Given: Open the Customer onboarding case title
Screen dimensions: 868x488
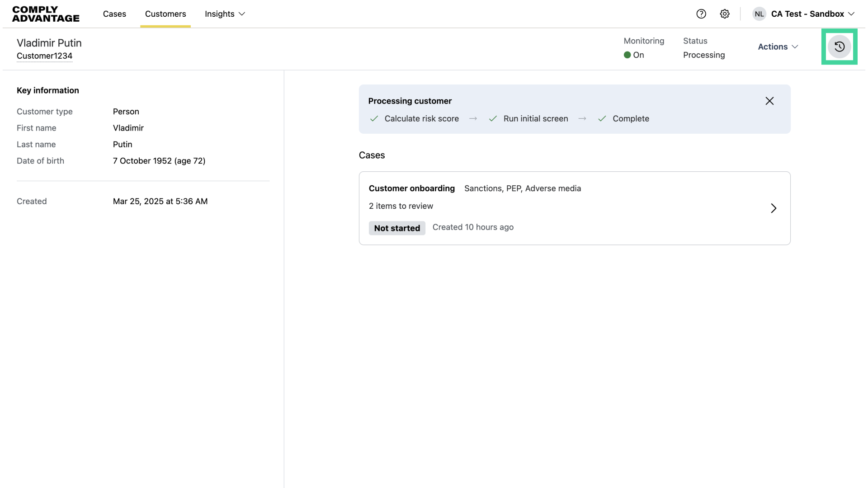Looking at the screenshot, I should 411,188.
